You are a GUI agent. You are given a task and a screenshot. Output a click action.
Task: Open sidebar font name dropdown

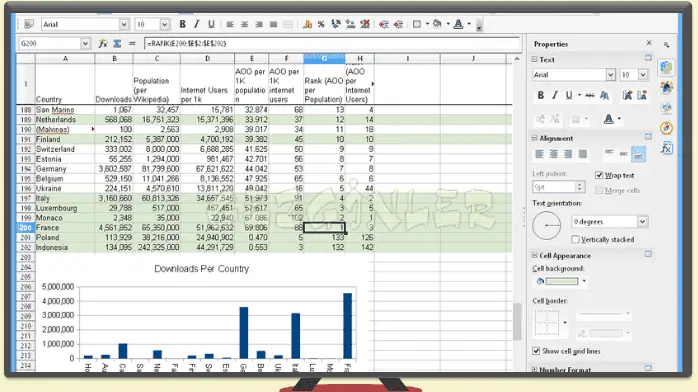click(610, 75)
